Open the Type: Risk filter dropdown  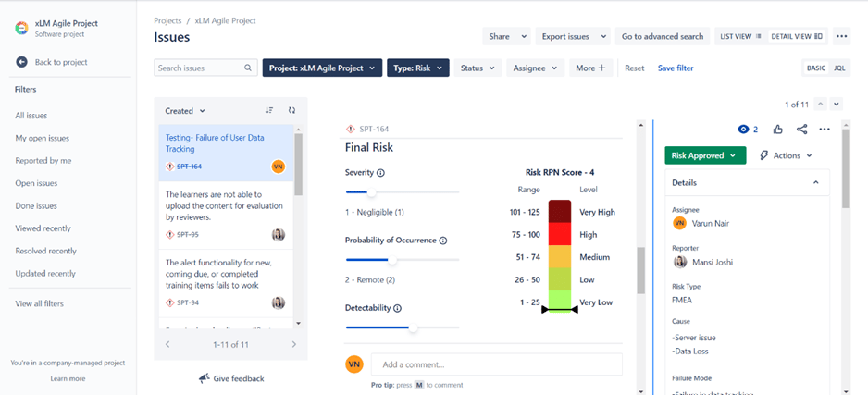[418, 68]
